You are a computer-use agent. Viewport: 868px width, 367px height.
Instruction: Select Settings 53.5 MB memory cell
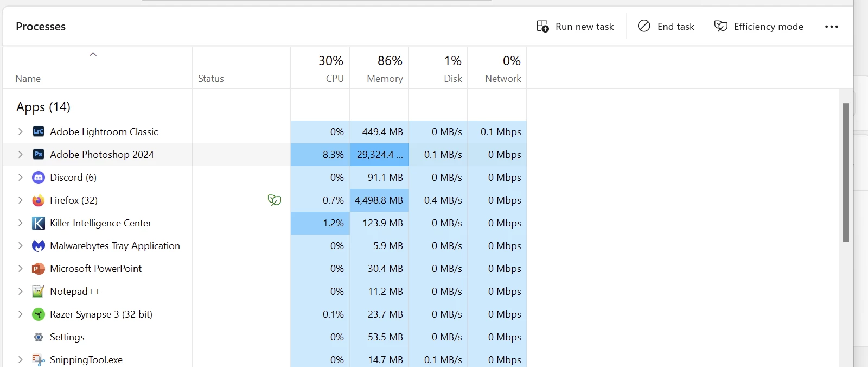point(379,337)
